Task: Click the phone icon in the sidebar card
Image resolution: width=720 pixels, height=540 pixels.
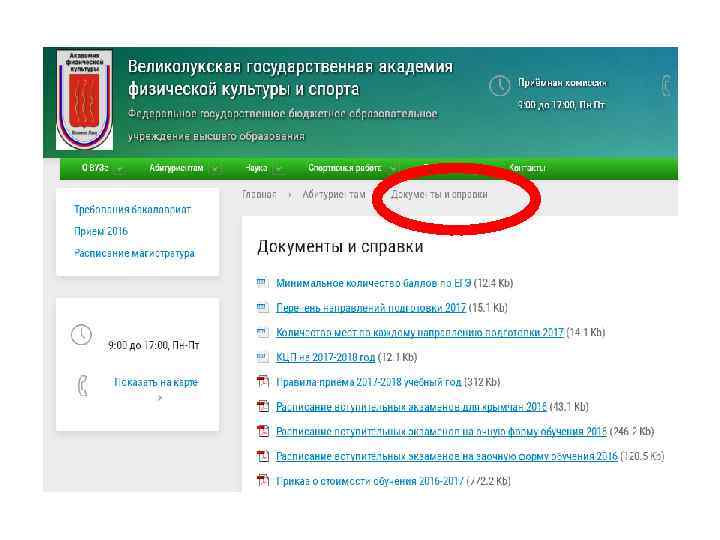Action: point(82,386)
